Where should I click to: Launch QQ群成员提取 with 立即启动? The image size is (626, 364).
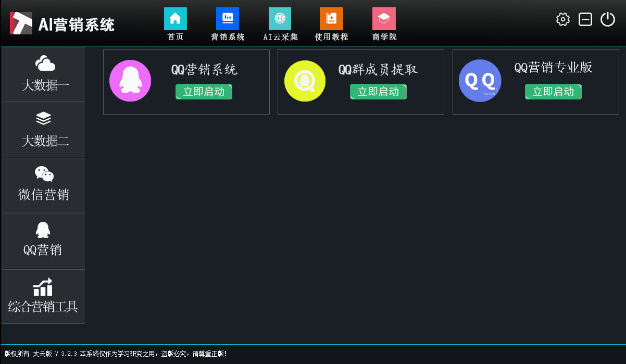point(378,92)
